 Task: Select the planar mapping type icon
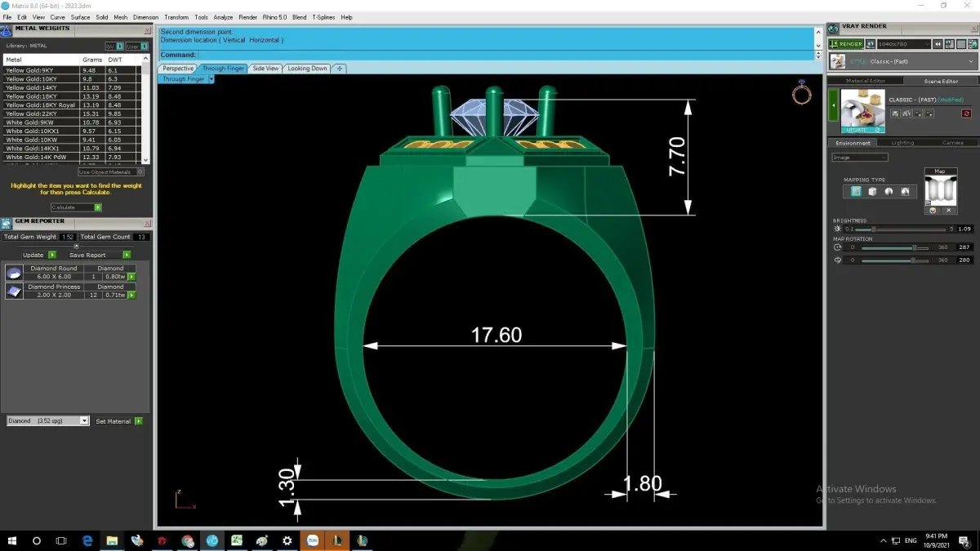[855, 191]
